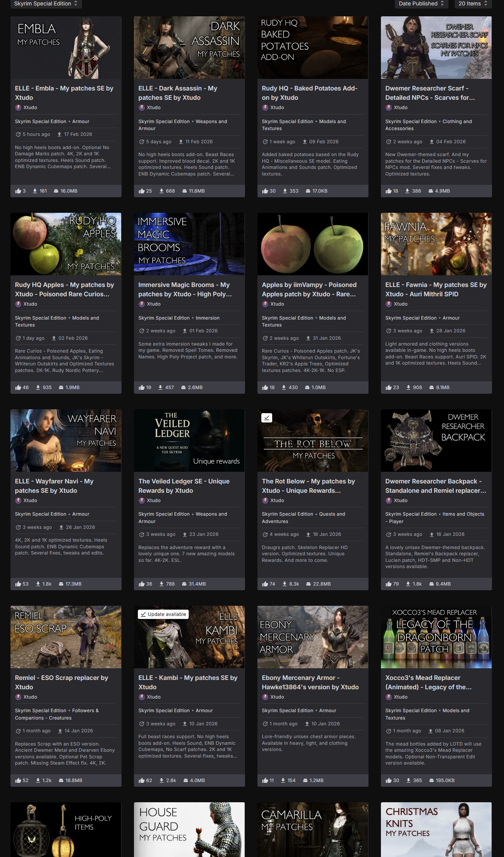Open the 20 Items page-size dropdown

(473, 3)
